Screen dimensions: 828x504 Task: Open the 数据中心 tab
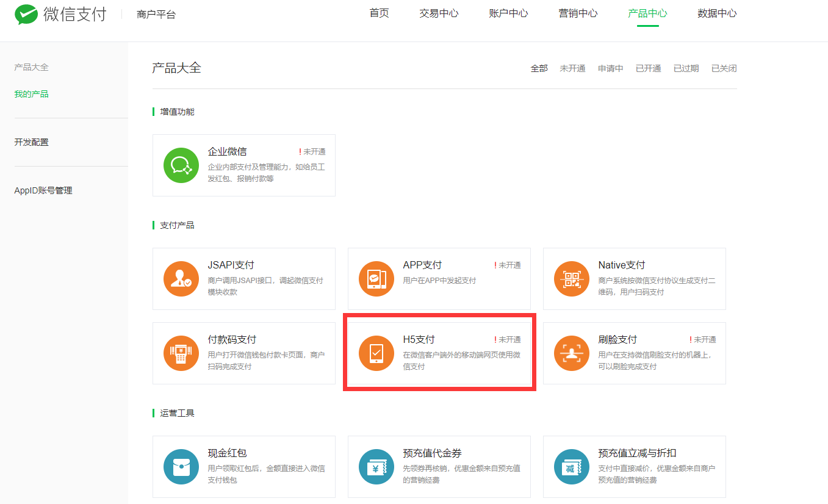coord(717,13)
